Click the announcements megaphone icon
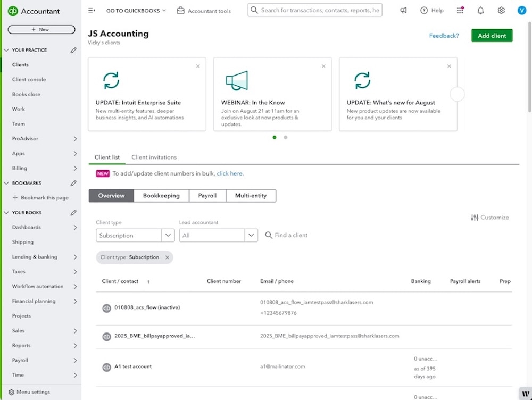The height and width of the screenshot is (400, 532). click(x=403, y=10)
